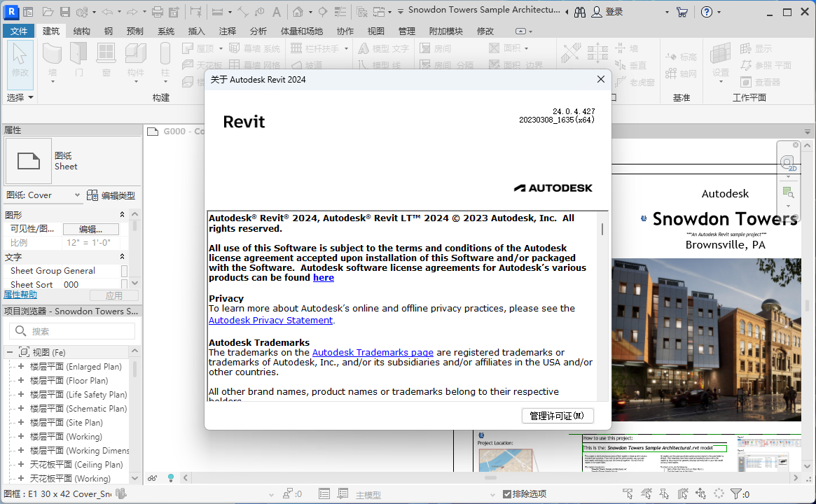This screenshot has width=816, height=504.
Task: Open the Autodesk Trademarks page link
Action: click(x=373, y=353)
